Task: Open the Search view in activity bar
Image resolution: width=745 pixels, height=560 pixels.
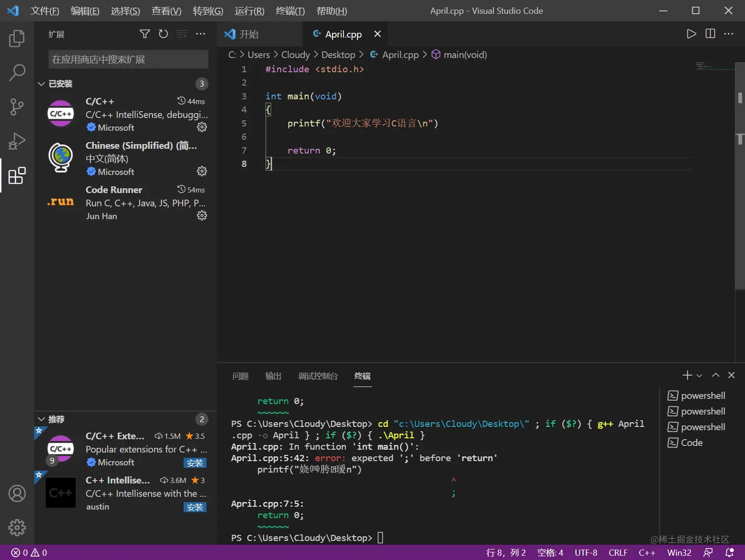Action: [17, 72]
